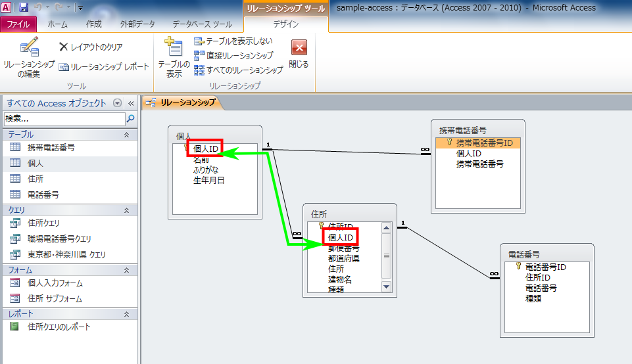Viewport: 632px width, 364px height.
Task: Open リレーションシップ レポート
Action: [104, 67]
